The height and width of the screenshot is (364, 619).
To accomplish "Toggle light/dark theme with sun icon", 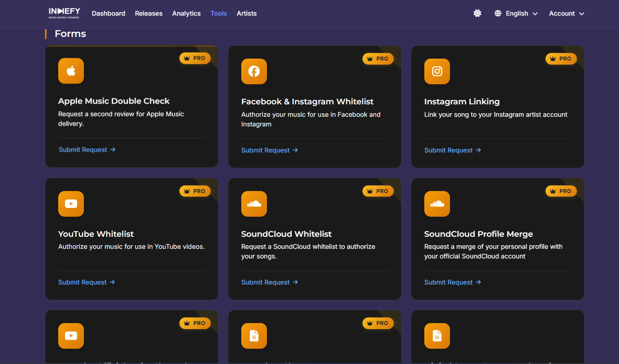I will 477,13.
